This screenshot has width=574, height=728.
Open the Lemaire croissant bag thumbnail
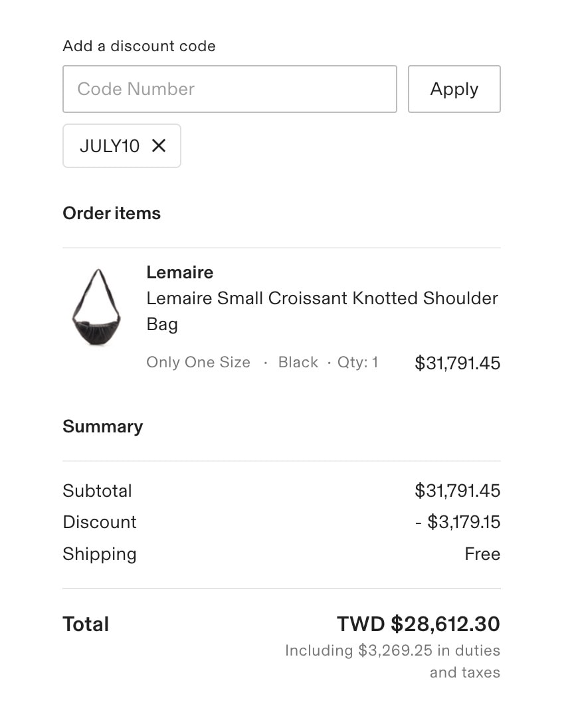coord(96,307)
